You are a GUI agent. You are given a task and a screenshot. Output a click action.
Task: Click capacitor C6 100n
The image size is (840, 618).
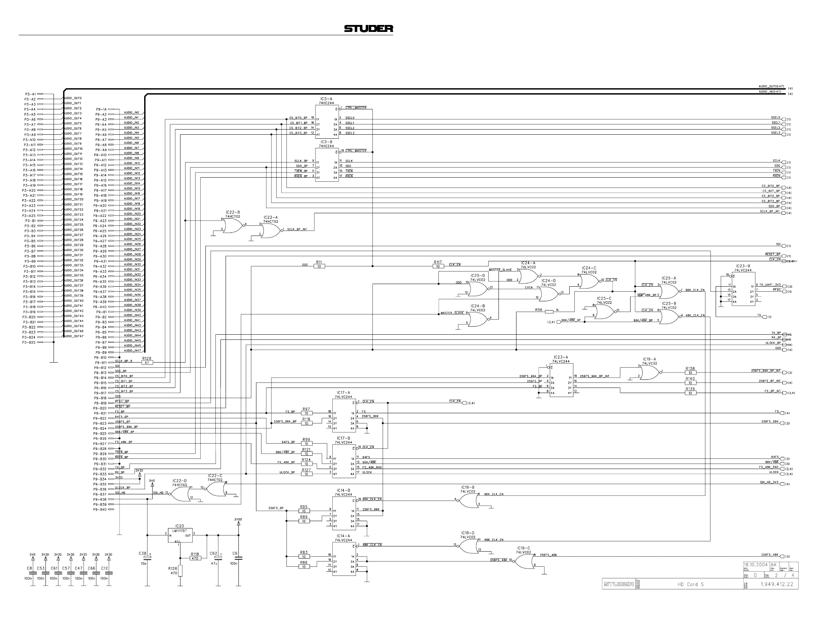pos(238,558)
